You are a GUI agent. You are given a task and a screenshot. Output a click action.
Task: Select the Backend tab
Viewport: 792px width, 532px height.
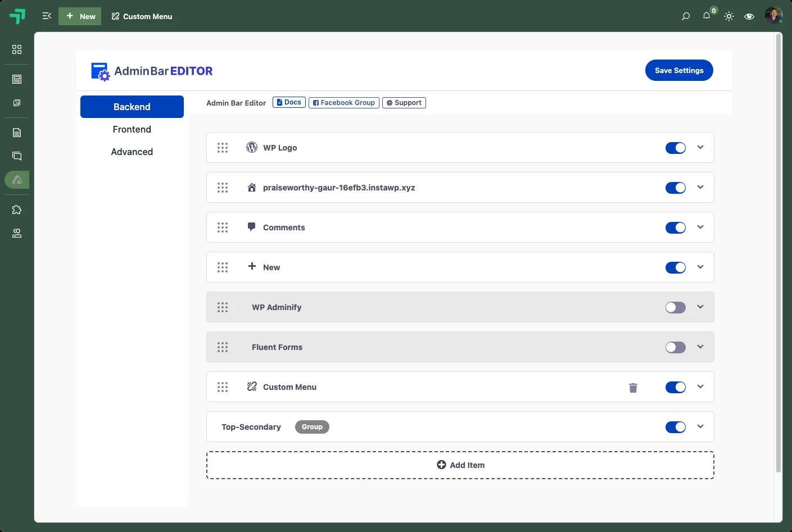point(132,107)
